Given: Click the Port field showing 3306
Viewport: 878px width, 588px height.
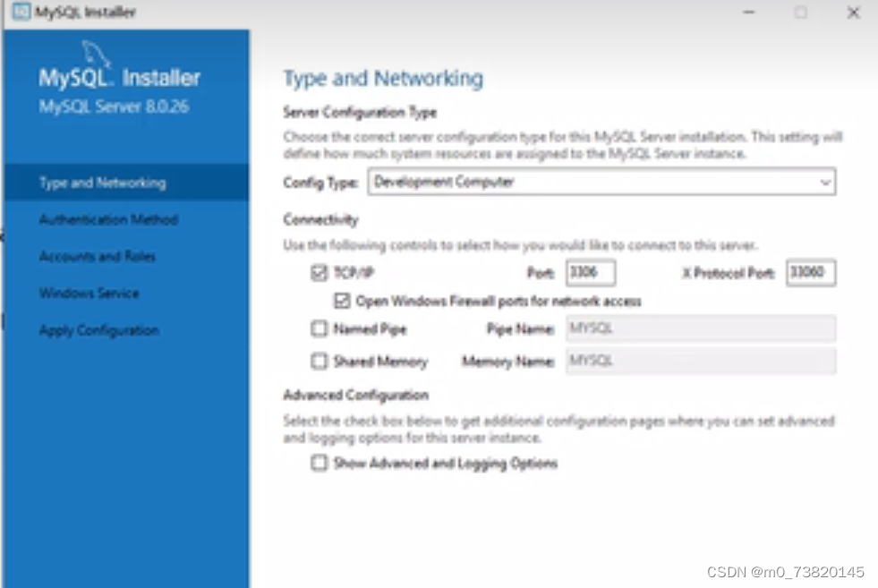Looking at the screenshot, I should coord(591,273).
